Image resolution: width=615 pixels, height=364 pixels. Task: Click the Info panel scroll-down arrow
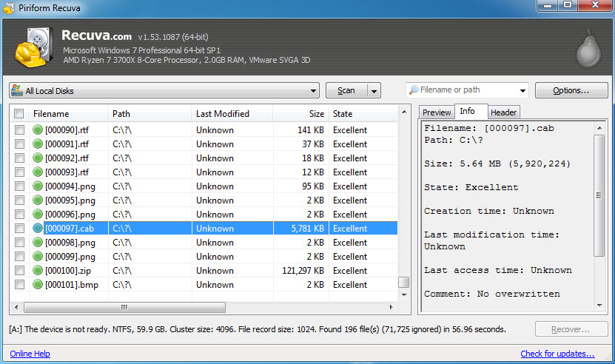click(x=599, y=305)
